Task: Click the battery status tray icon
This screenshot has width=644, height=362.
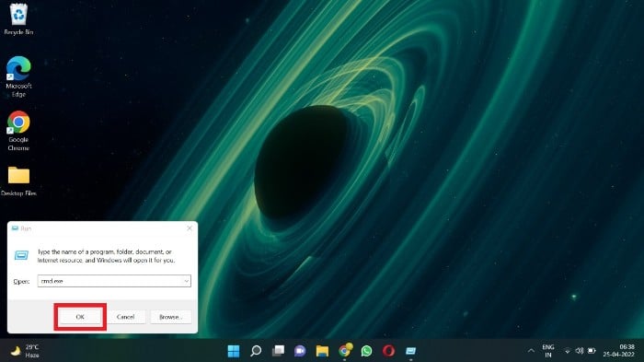Action: click(592, 351)
